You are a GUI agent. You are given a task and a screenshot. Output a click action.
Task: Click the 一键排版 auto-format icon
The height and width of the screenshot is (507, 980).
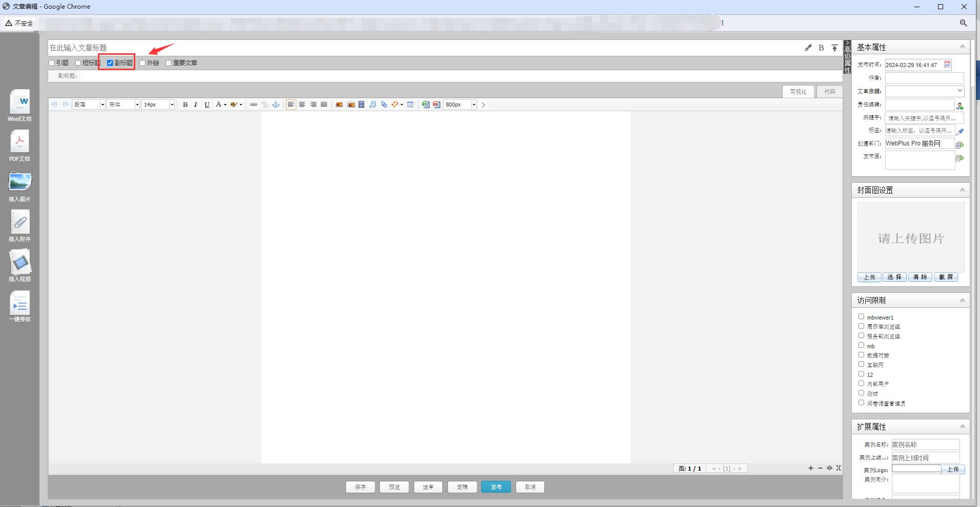click(x=19, y=303)
